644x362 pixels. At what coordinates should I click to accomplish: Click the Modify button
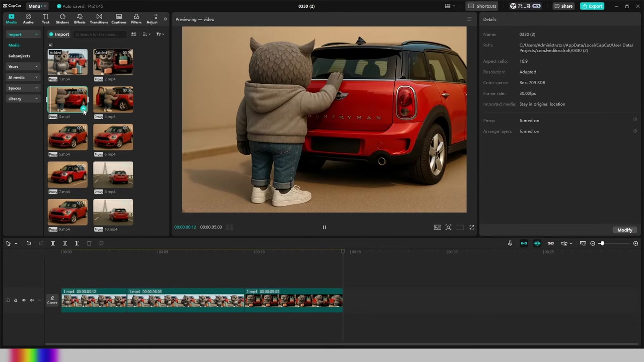click(x=624, y=230)
